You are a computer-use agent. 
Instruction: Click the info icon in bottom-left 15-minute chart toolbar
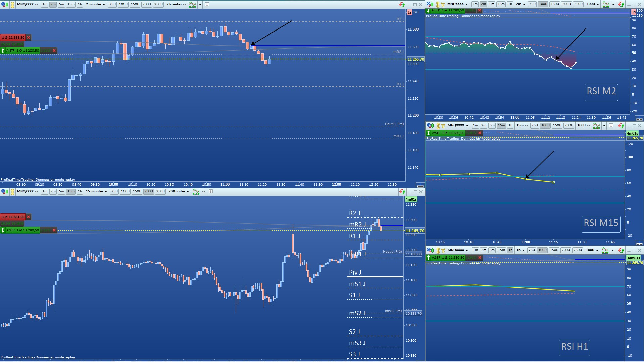click(211, 192)
